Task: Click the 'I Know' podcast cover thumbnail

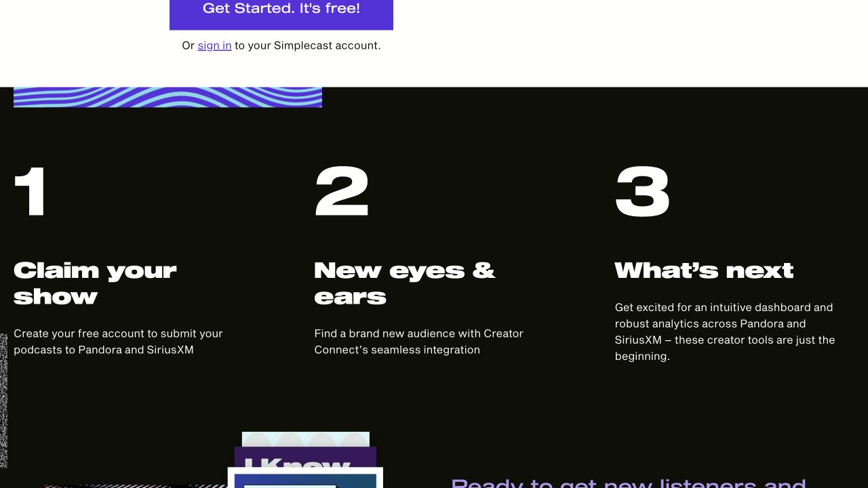Action: pos(305,458)
